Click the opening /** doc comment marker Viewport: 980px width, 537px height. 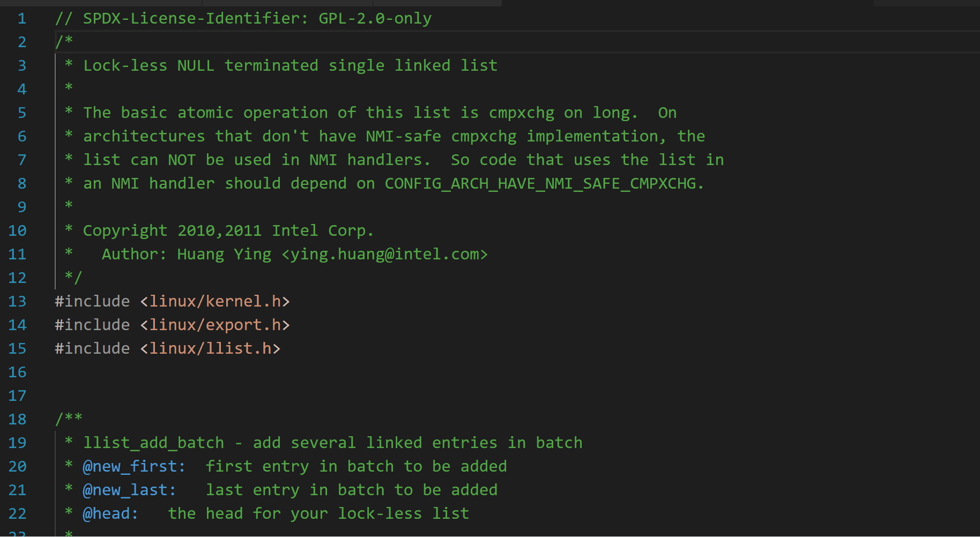click(x=69, y=419)
